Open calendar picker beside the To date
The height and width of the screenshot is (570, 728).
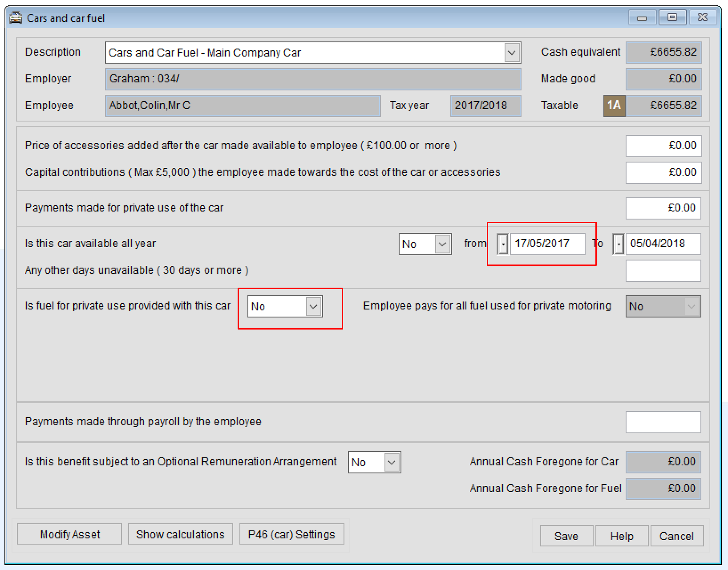[618, 244]
